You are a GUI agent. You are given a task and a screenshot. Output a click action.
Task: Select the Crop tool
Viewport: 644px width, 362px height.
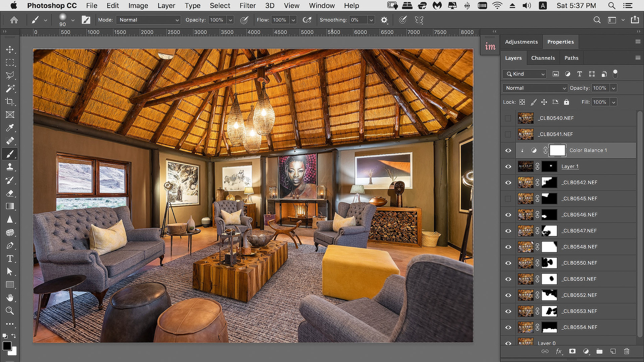coord(10,102)
